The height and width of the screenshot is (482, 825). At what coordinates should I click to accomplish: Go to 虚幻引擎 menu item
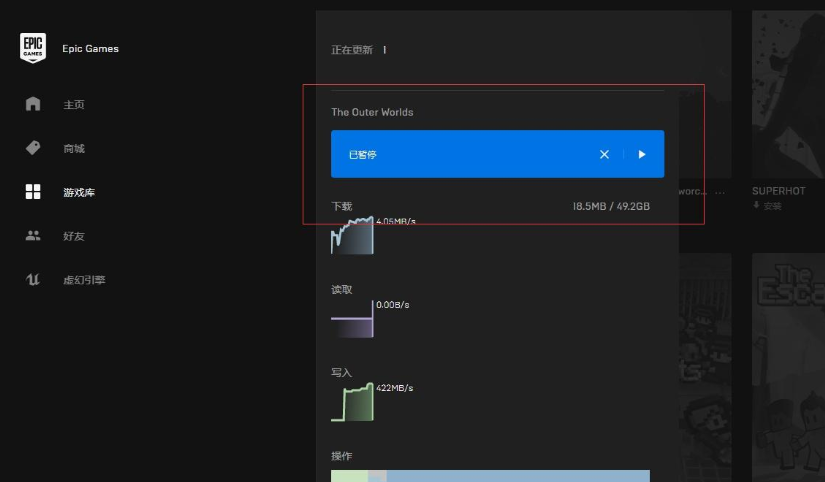84,280
